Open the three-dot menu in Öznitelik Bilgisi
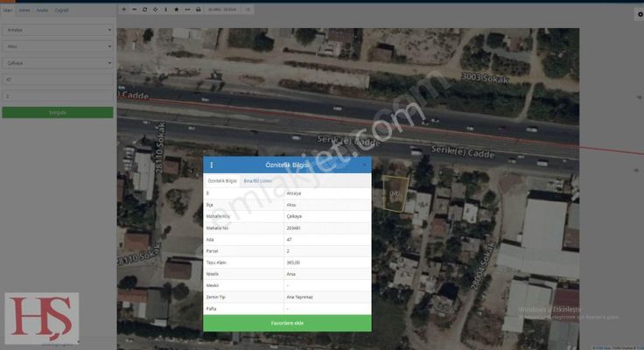The width and height of the screenshot is (644, 350). pos(212,164)
